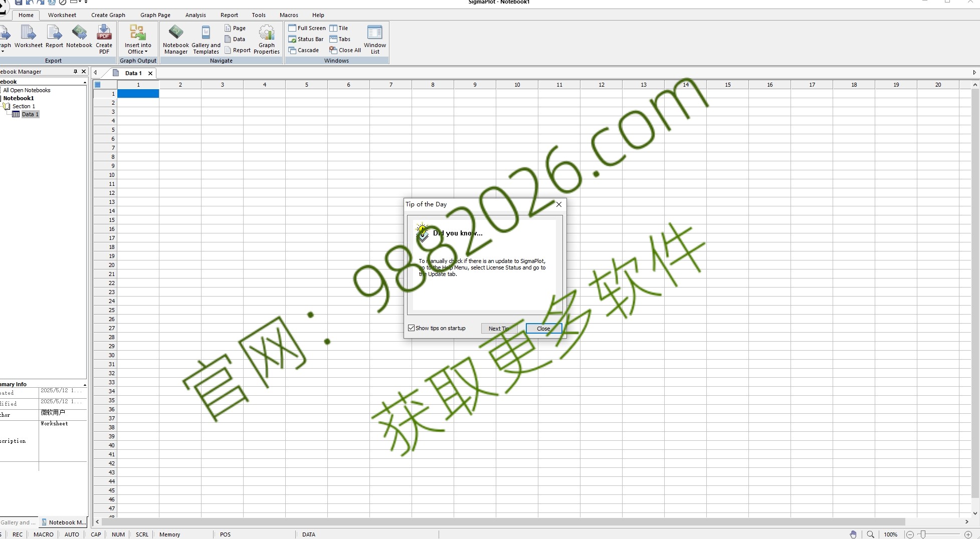Screen dimensions: 980x539
Task: Switch to Gallery and... bottom panel tab
Action: (x=19, y=522)
